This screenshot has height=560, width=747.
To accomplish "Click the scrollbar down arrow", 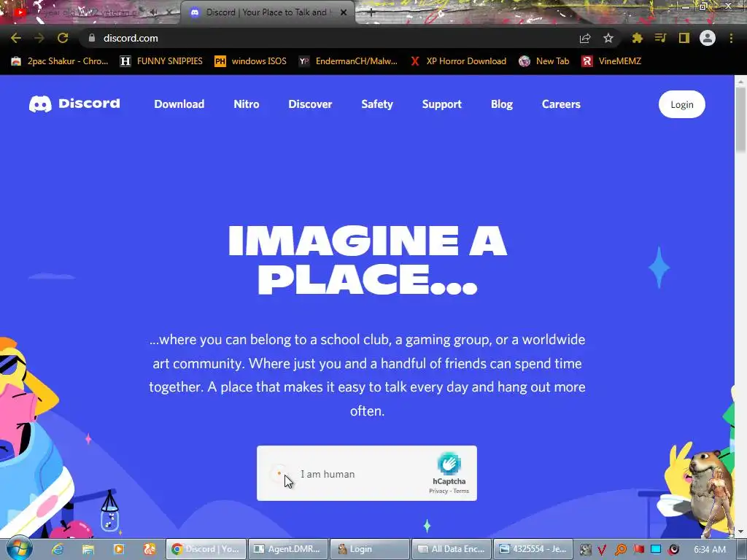I will 740,531.
